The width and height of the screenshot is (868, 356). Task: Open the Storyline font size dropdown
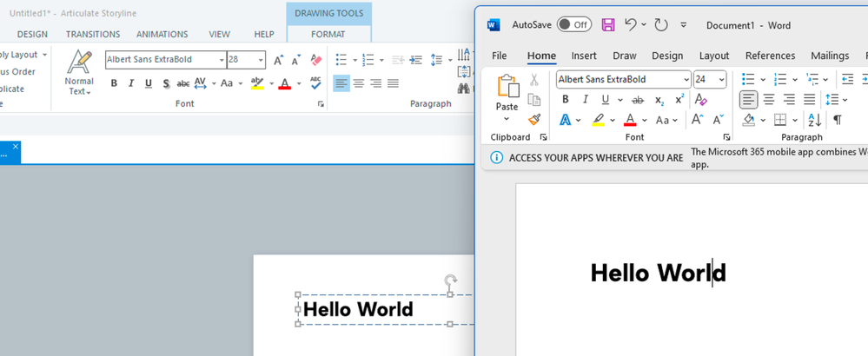[x=261, y=60]
